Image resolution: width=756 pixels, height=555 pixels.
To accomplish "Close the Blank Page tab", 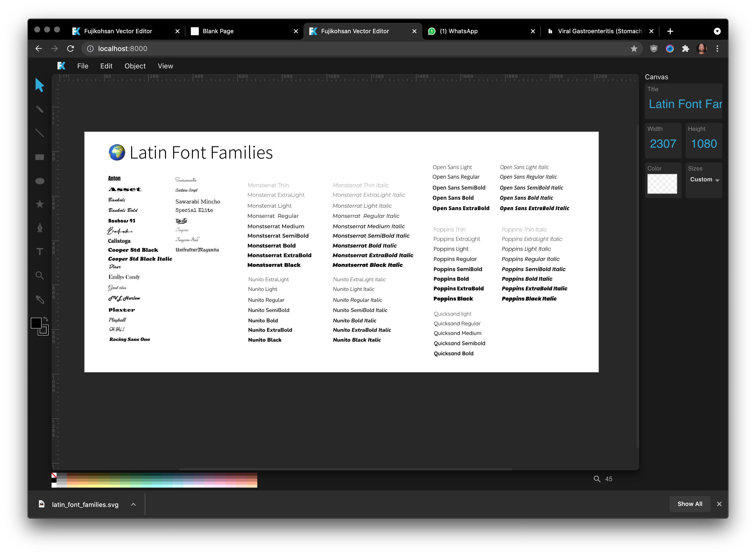I will click(x=296, y=31).
